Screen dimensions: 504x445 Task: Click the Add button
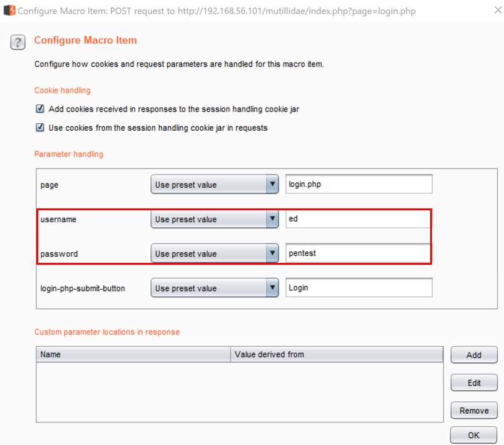(x=474, y=355)
